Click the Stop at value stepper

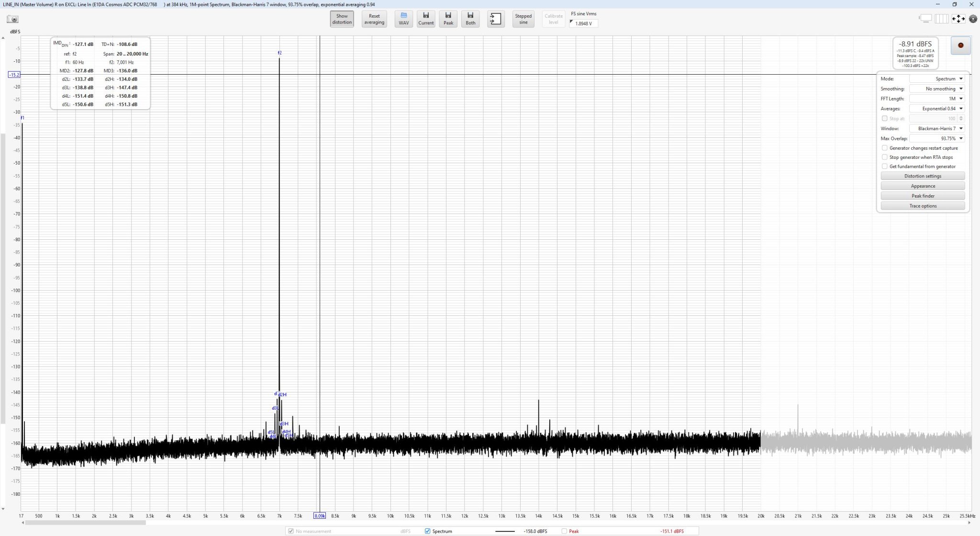(961, 119)
